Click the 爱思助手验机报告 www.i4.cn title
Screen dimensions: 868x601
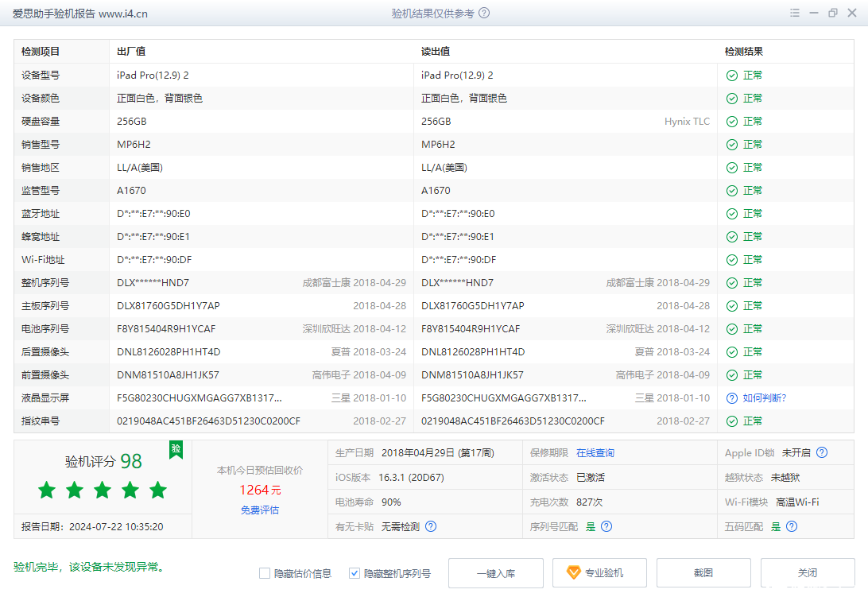[80, 14]
